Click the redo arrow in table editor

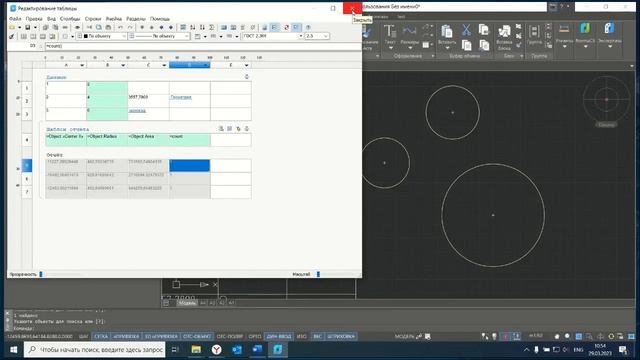coord(130,27)
